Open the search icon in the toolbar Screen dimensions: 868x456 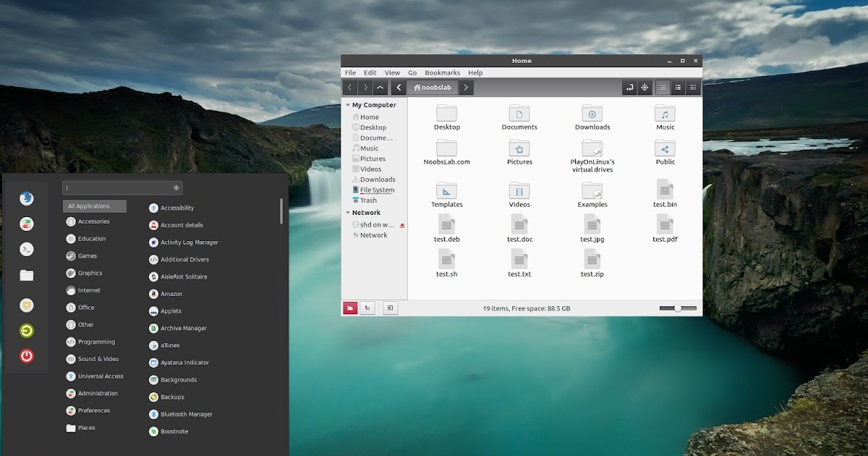(x=644, y=87)
